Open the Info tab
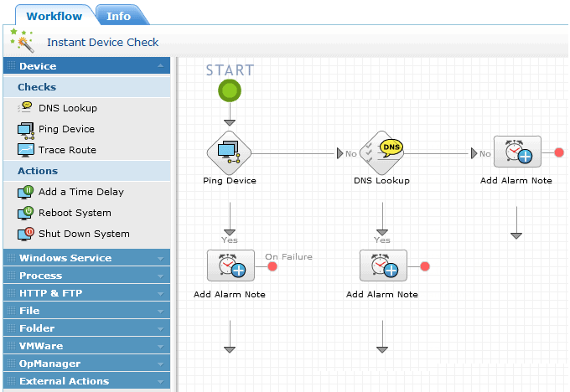 tap(119, 17)
